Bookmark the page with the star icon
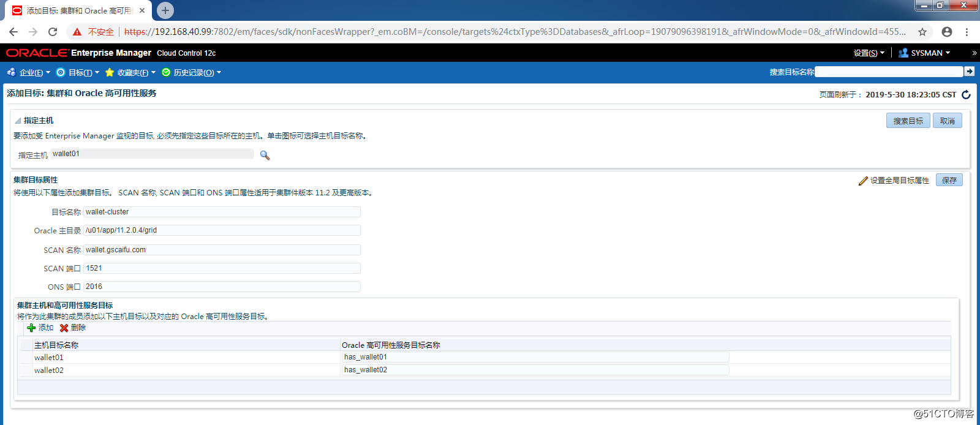The image size is (980, 425). point(922,32)
